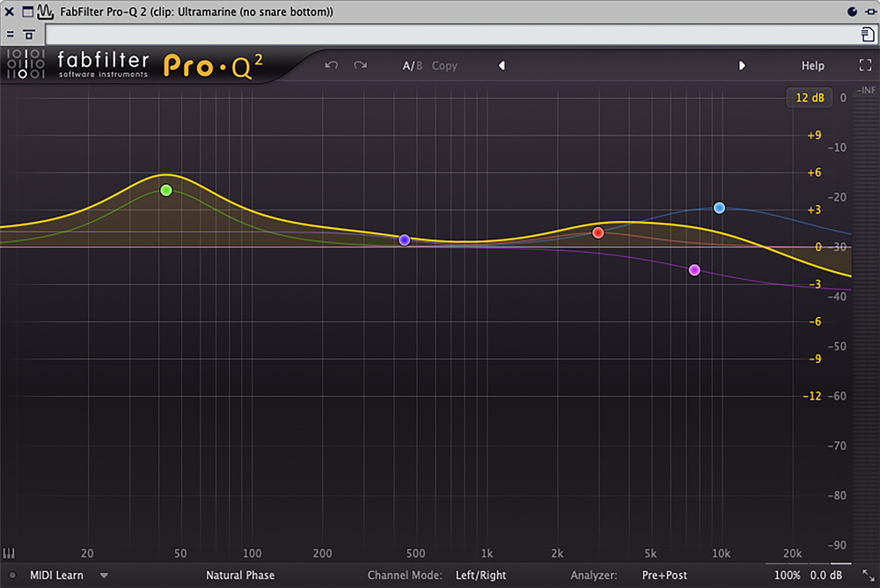Click the undo arrow icon

click(331, 65)
